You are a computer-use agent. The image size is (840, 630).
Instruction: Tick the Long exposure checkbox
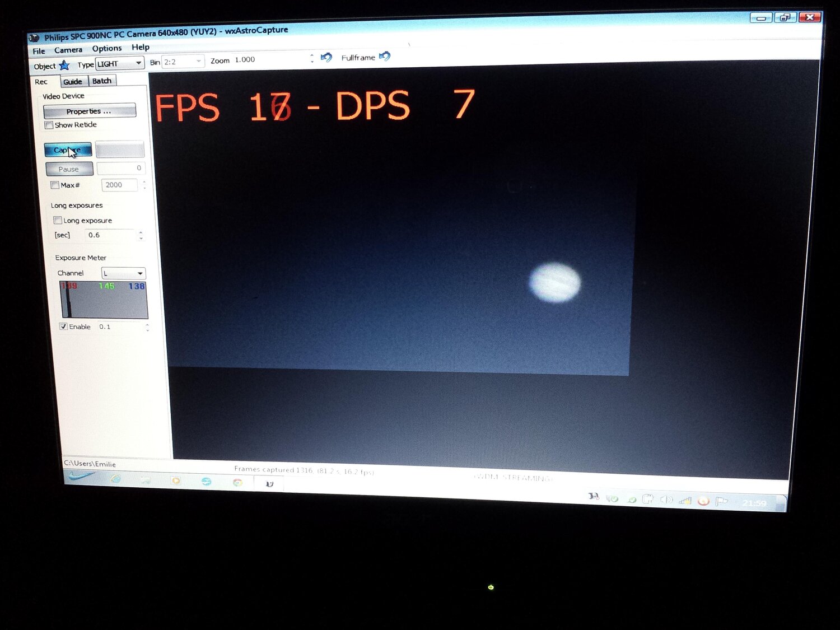[58, 220]
